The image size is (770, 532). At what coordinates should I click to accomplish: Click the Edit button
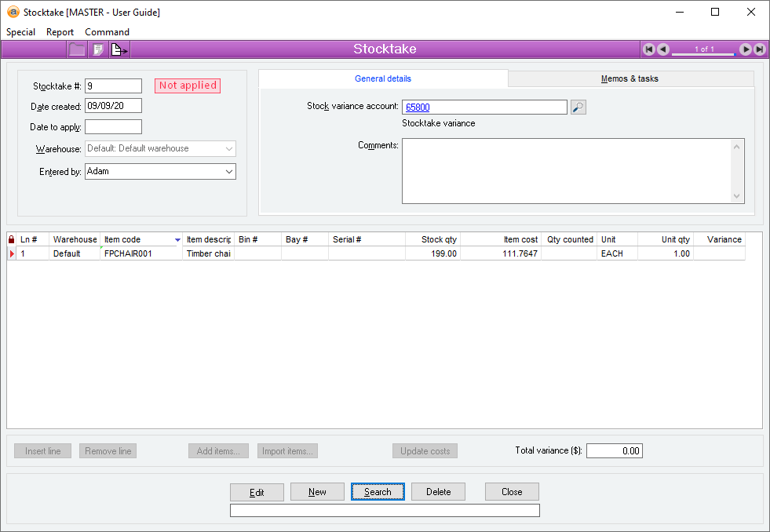coord(257,492)
